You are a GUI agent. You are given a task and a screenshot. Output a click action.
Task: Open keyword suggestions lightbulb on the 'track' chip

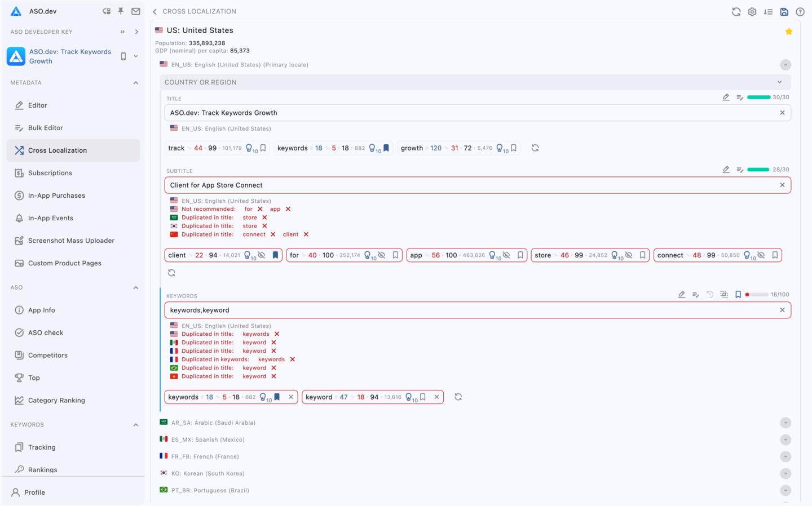[x=248, y=148]
